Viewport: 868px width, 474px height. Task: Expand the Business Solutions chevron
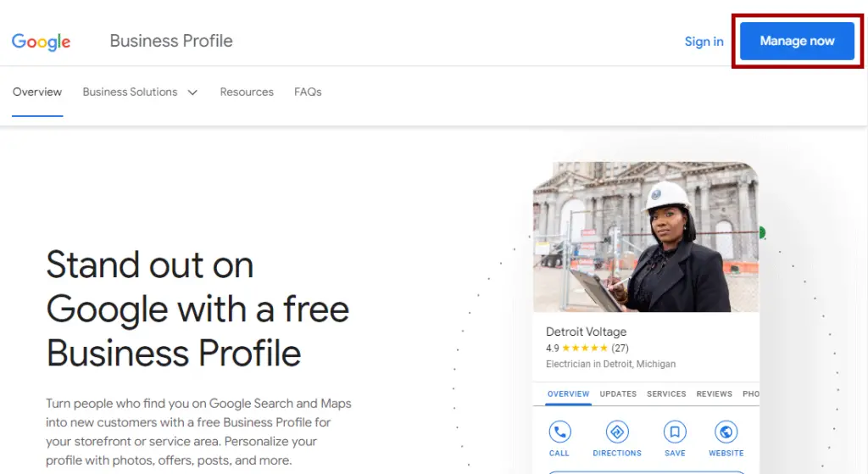point(192,92)
